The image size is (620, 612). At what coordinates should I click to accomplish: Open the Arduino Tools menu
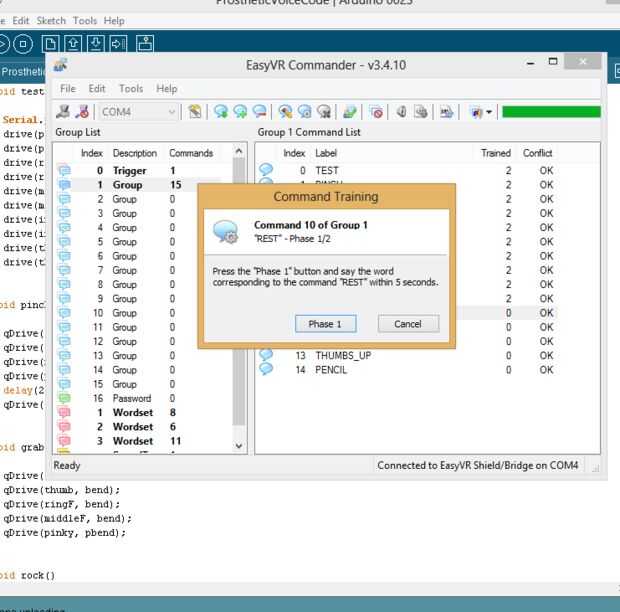point(85,21)
